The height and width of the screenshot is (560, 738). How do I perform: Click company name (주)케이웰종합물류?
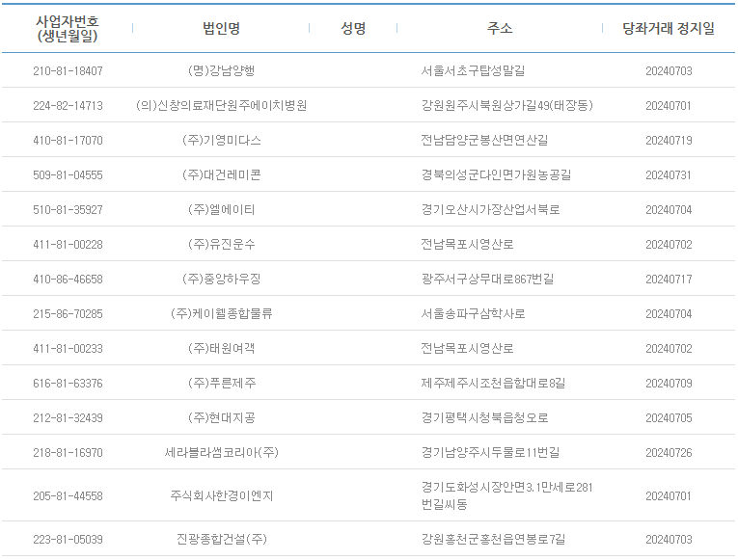221,314
